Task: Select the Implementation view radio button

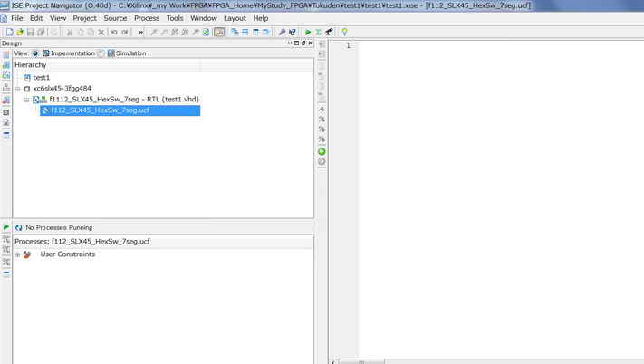Action: point(35,53)
